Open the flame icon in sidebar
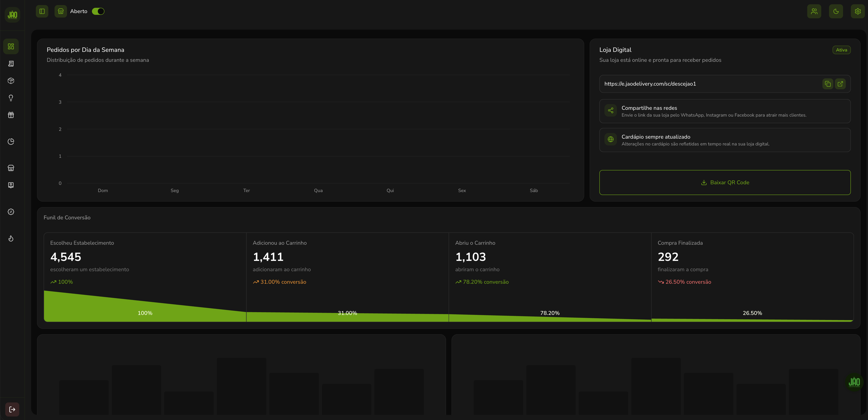Image resolution: width=868 pixels, height=420 pixels. click(x=11, y=238)
